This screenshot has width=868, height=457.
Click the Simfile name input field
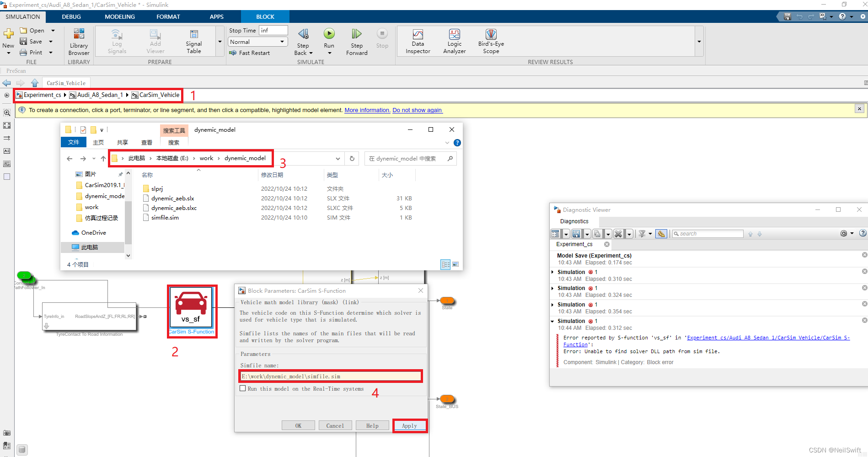point(330,376)
